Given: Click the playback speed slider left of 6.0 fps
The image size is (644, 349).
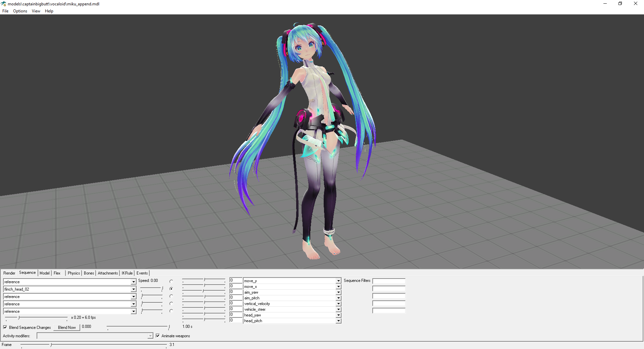Looking at the screenshot, I should (x=36, y=317).
